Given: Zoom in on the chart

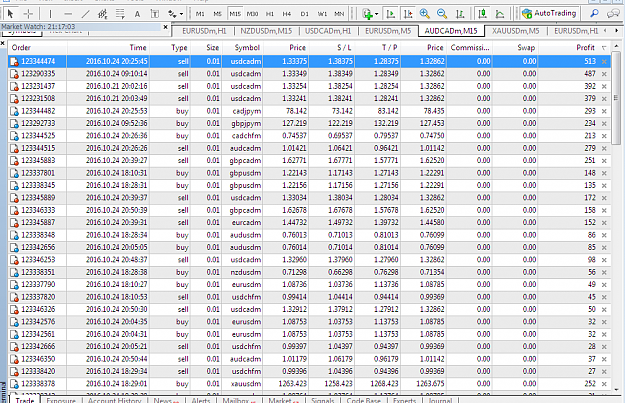Looking at the screenshot, I should pos(425,14).
